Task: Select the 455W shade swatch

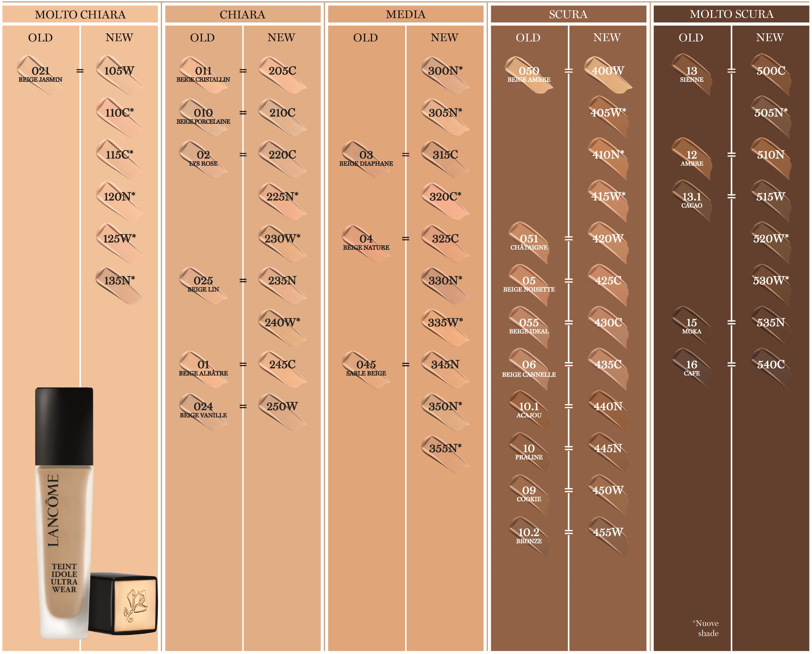Action: click(608, 537)
